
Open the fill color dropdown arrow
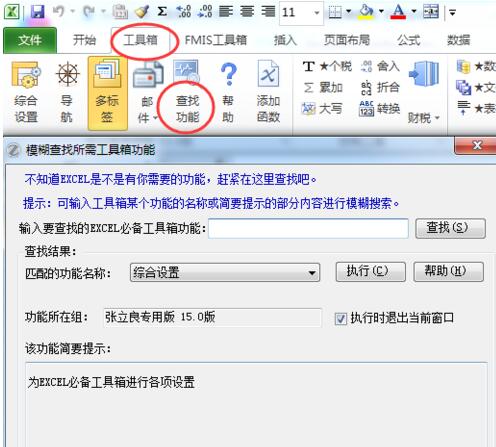[381, 12]
